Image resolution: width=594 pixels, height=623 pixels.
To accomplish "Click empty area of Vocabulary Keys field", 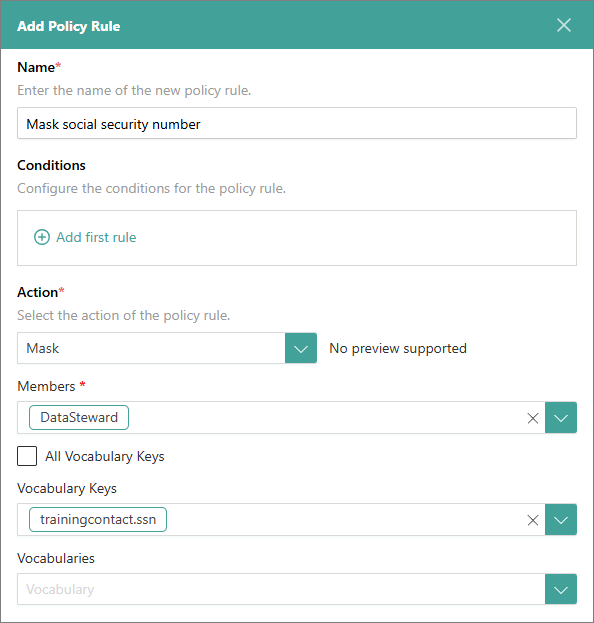I will (x=346, y=520).
